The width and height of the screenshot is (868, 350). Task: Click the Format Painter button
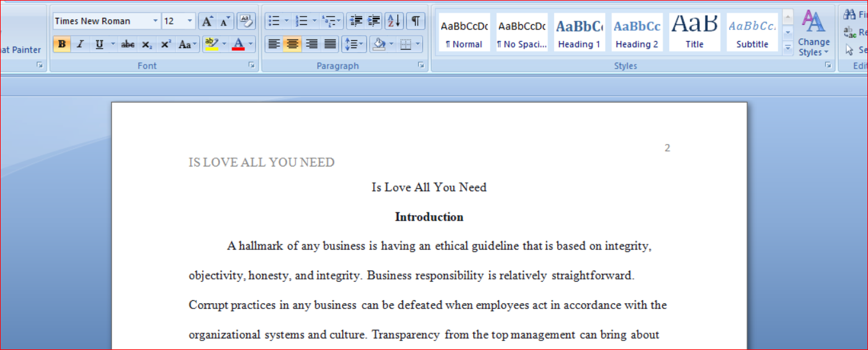coord(20,49)
